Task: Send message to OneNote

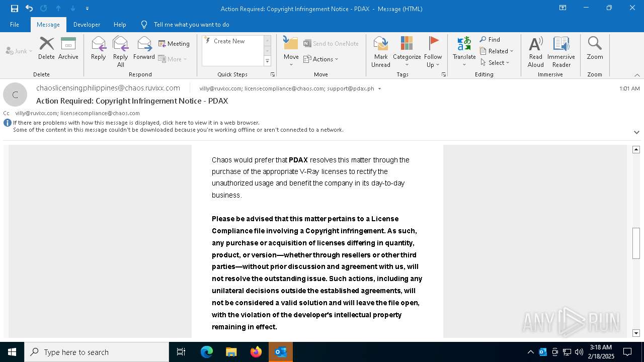Action: coord(331,44)
